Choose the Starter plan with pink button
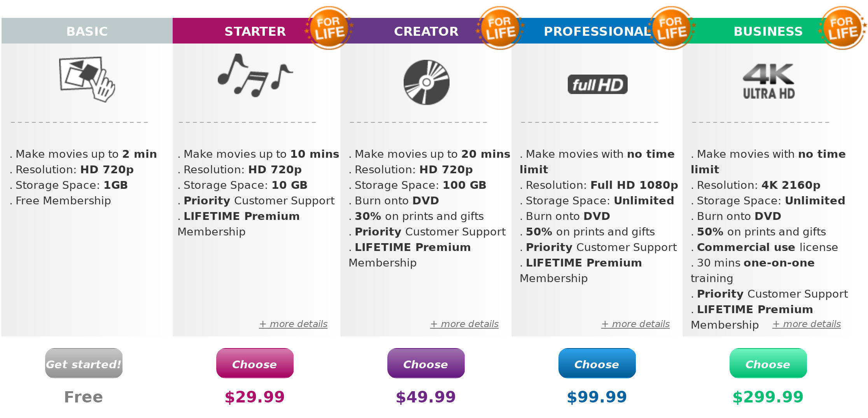Image resolution: width=868 pixels, height=418 pixels. pos(255,364)
